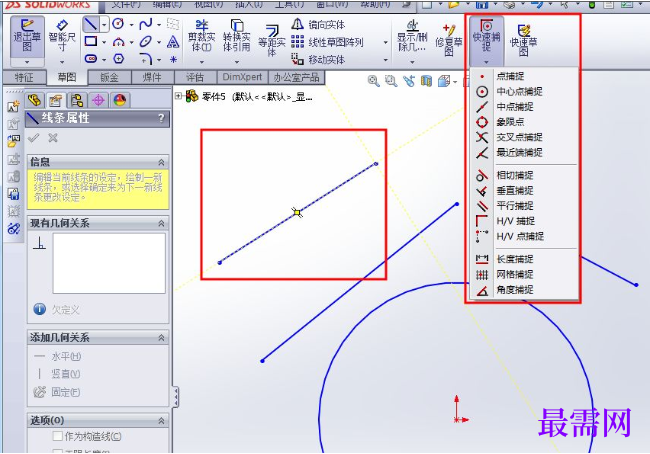Select the sketch Text (A) tool
This screenshot has height=454, width=650.
point(173,41)
